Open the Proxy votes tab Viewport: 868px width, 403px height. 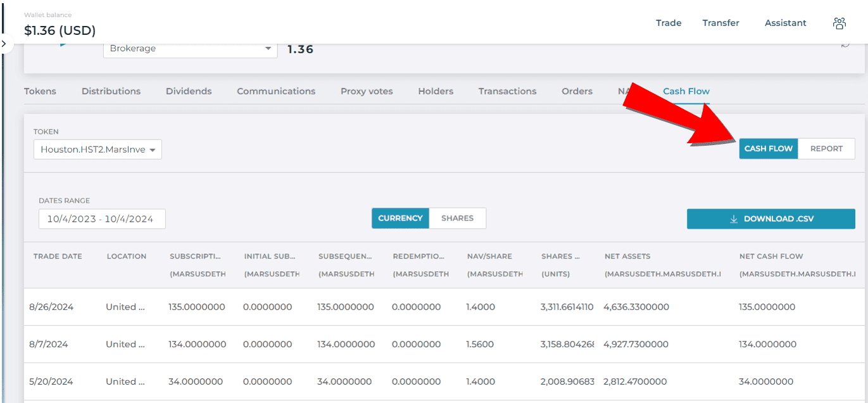pyautogui.click(x=367, y=91)
